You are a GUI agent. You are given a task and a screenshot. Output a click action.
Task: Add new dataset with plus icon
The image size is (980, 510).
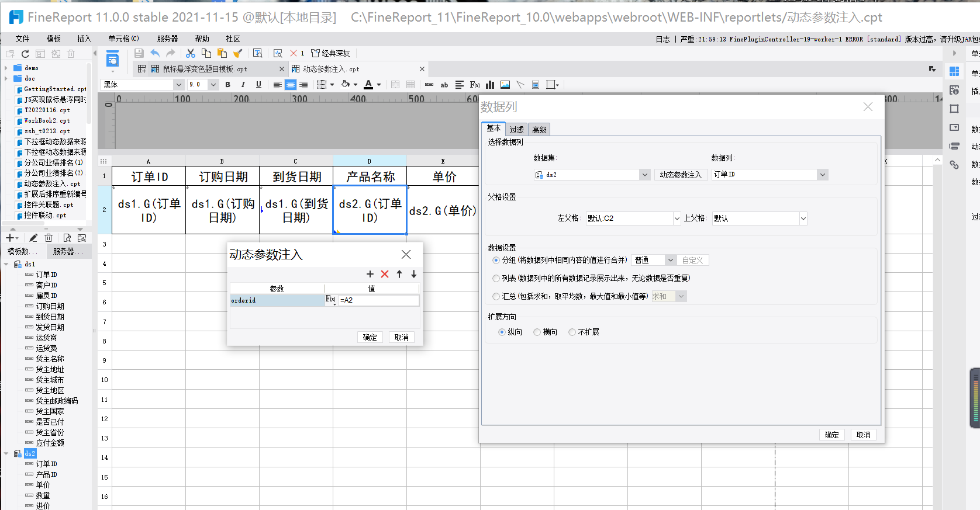(x=10, y=238)
